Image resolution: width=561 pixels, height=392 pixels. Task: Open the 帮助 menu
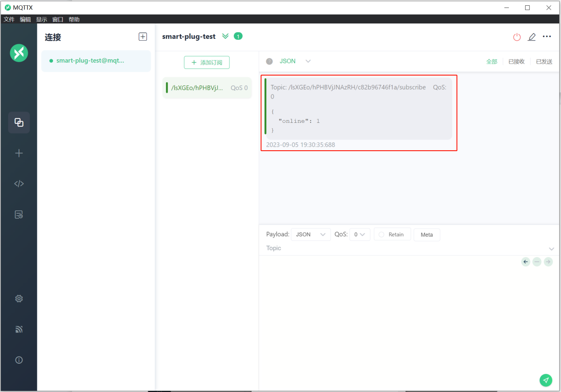tap(74, 19)
